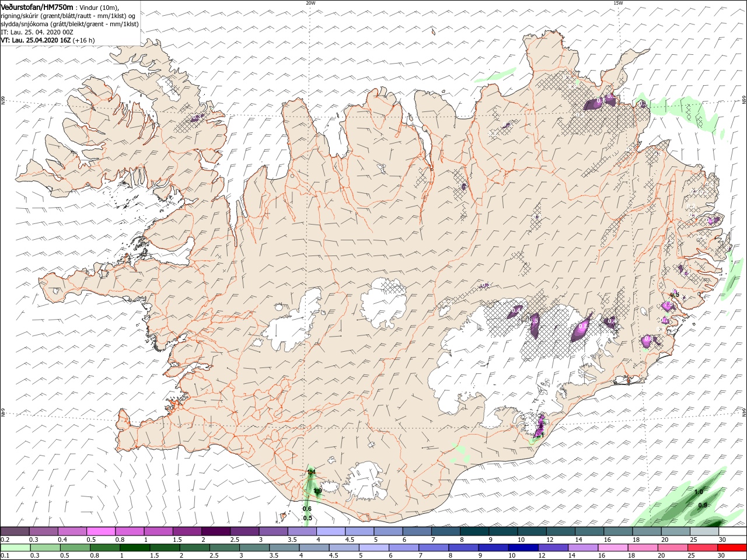
Task: Select the dark teal swatch above 8 in the snow legend
Action: pos(474,531)
